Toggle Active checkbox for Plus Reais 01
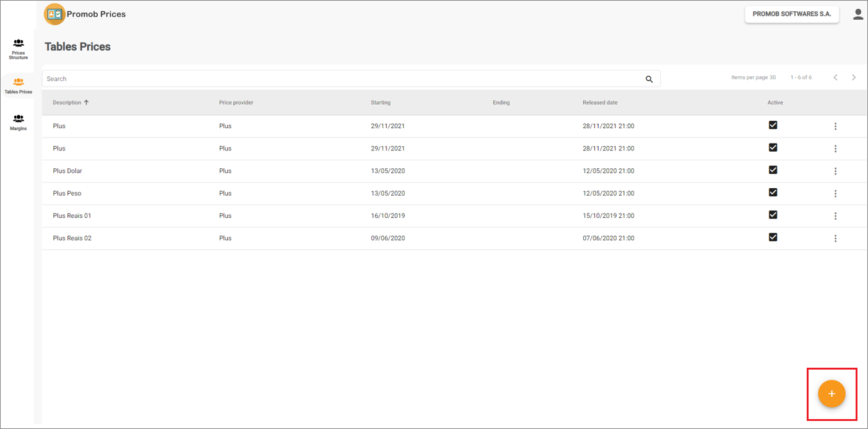The image size is (868, 429). click(773, 215)
